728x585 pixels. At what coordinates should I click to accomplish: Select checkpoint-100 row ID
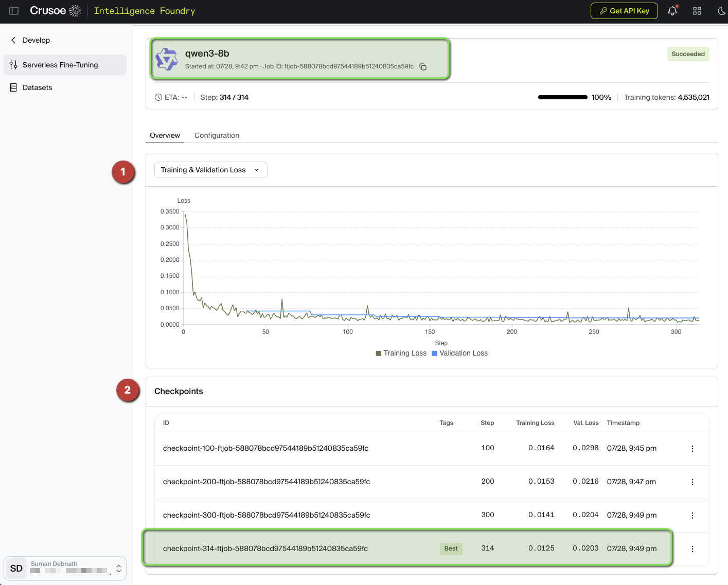(265, 448)
